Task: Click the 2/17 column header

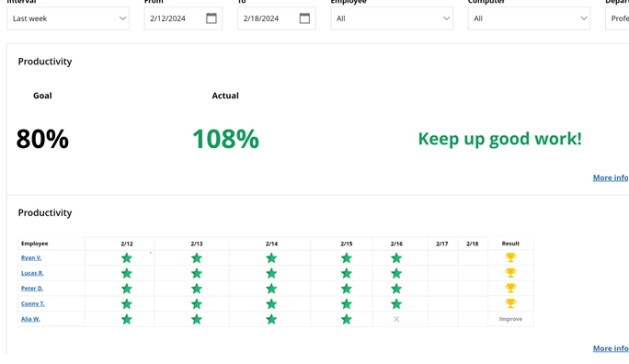Action: point(442,244)
